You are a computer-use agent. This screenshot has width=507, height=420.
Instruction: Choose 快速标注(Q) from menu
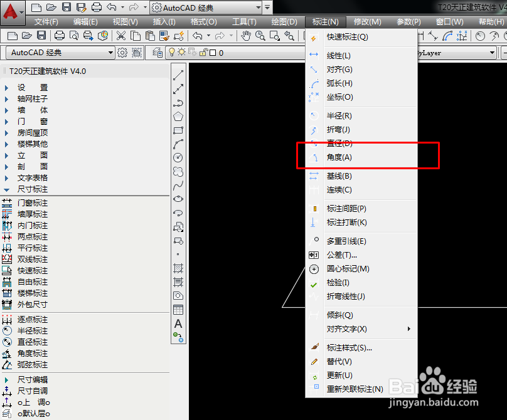361,37
